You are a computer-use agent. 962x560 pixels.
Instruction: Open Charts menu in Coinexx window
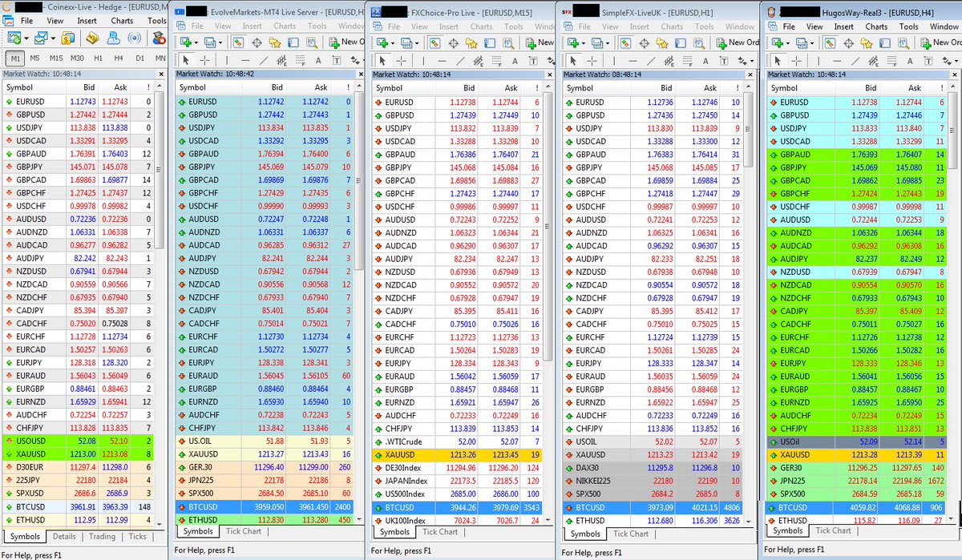pyautogui.click(x=122, y=20)
